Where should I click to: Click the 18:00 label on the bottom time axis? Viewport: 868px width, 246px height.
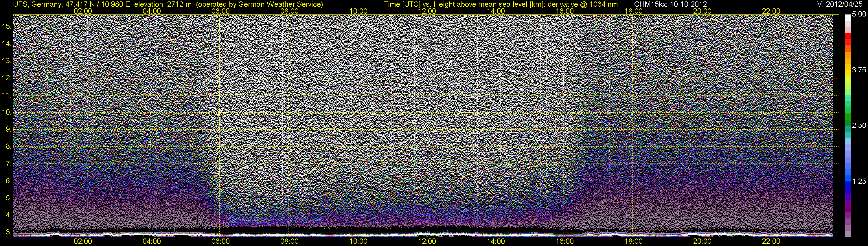coord(633,241)
